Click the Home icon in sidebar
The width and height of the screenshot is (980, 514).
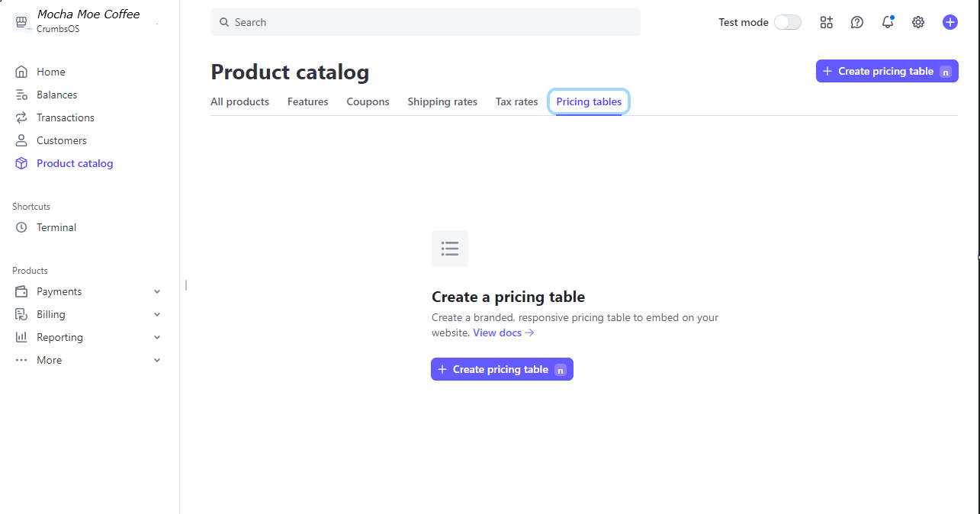pyautogui.click(x=21, y=72)
